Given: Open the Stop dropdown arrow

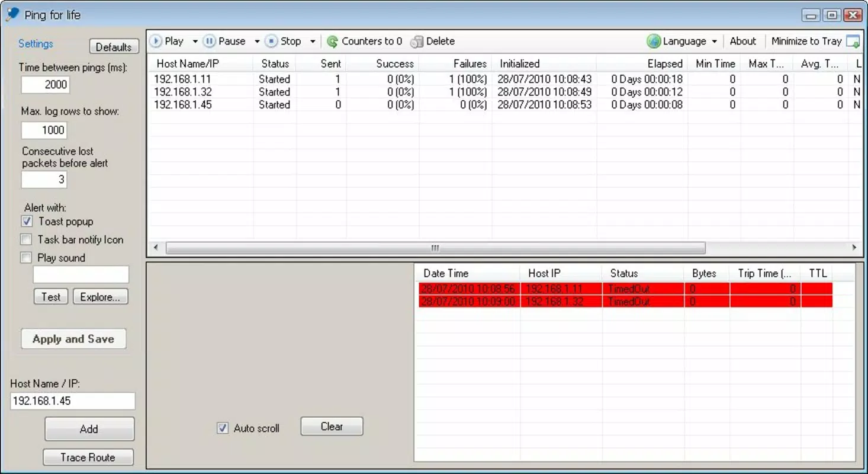Looking at the screenshot, I should click(x=313, y=41).
